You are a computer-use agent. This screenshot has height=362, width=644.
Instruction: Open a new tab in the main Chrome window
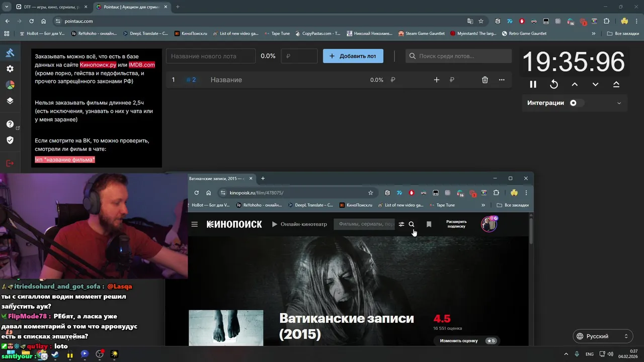pos(178,7)
